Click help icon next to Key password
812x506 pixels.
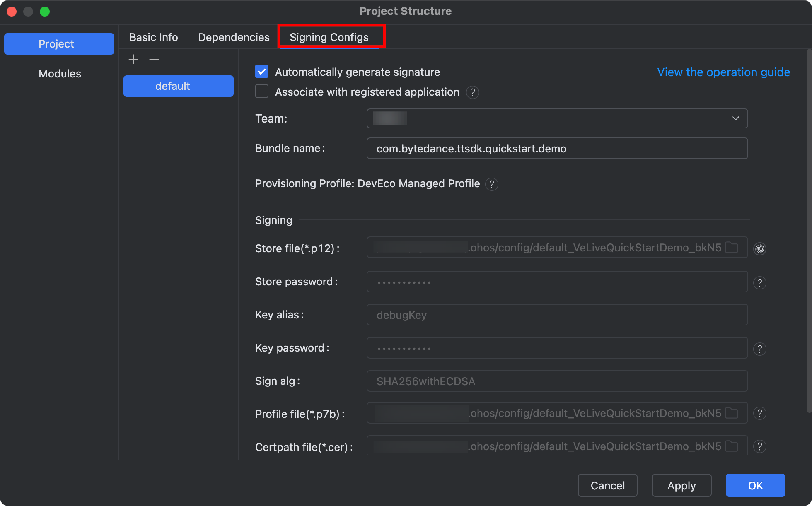pyautogui.click(x=759, y=349)
